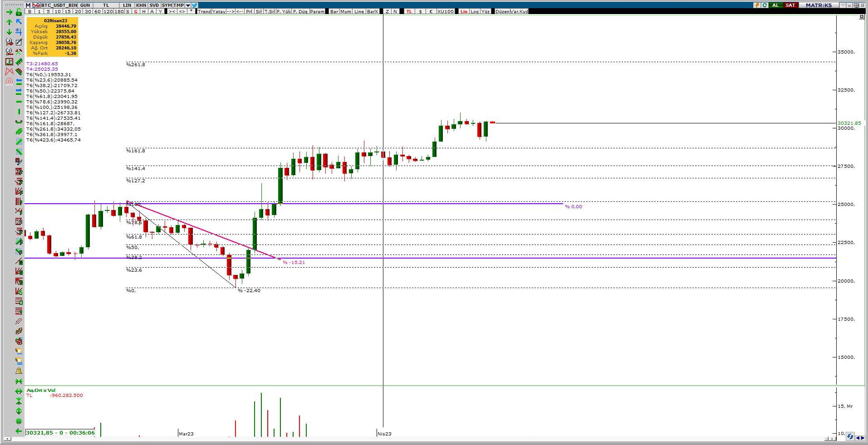Click the green up arrow icon

[9, 22]
